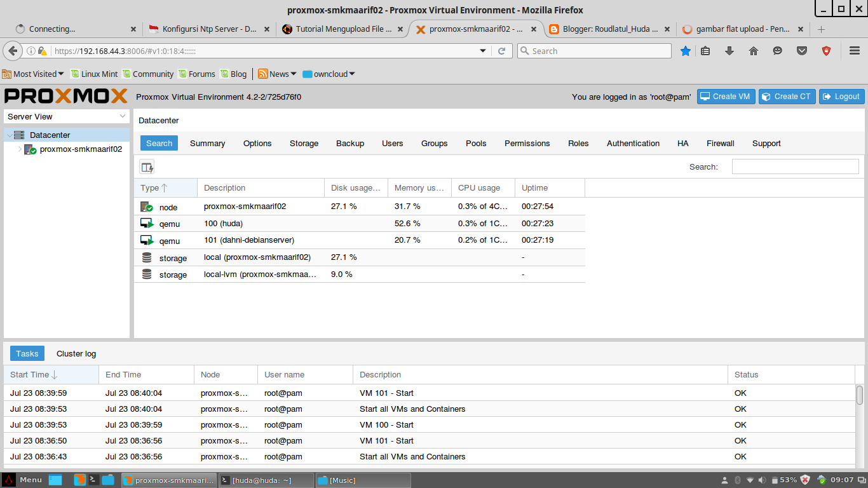Screen dimensions: 868x488
Task: Sort tasks by Start Time column
Action: (51, 374)
